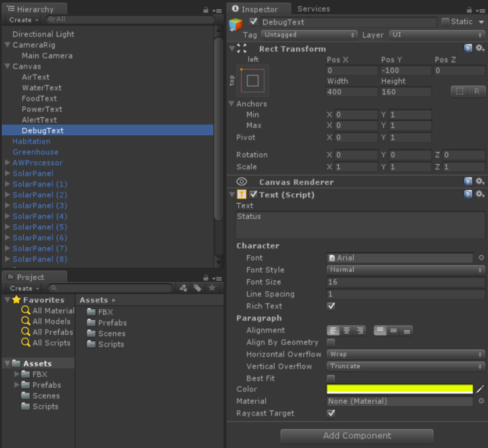The image size is (488, 448).
Task: Switch to the Services tab
Action: point(313,9)
